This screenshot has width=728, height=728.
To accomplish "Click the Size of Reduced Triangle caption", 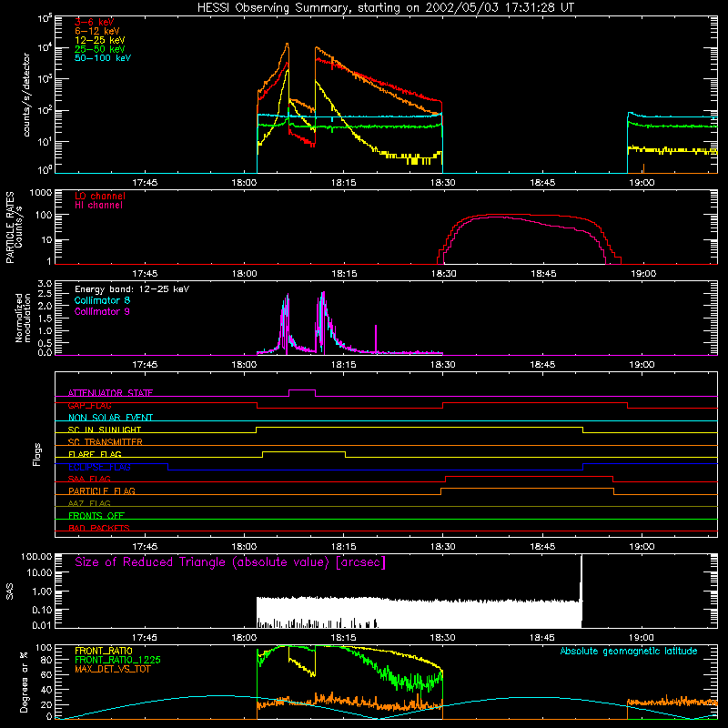I will pos(230,562).
